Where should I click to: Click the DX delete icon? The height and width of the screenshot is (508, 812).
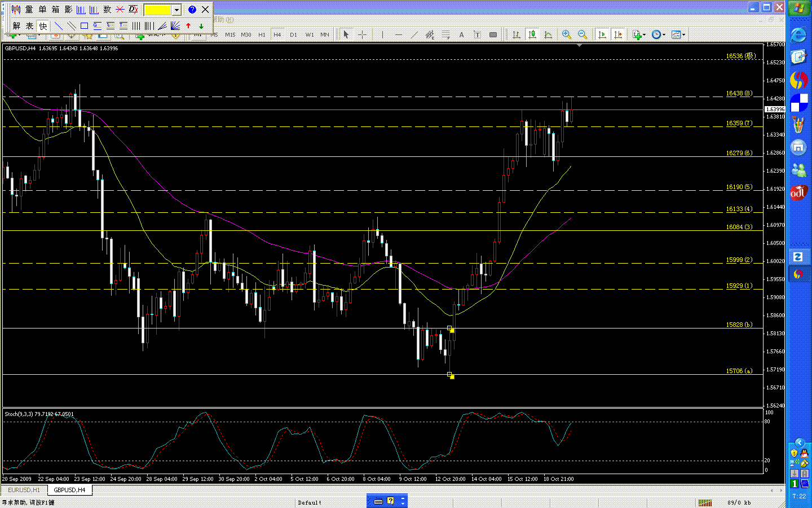133,10
